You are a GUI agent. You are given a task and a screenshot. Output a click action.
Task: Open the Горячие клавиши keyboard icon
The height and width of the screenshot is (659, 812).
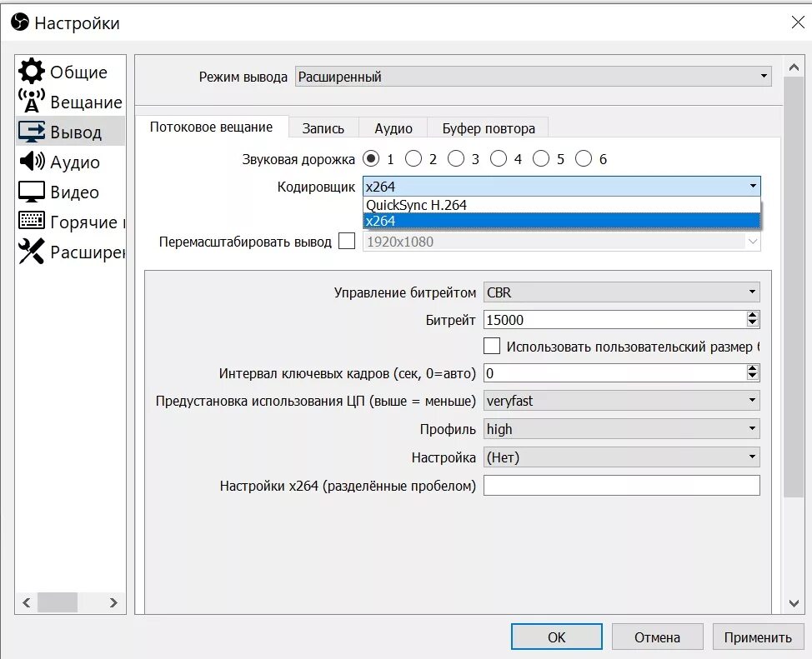[x=32, y=221]
